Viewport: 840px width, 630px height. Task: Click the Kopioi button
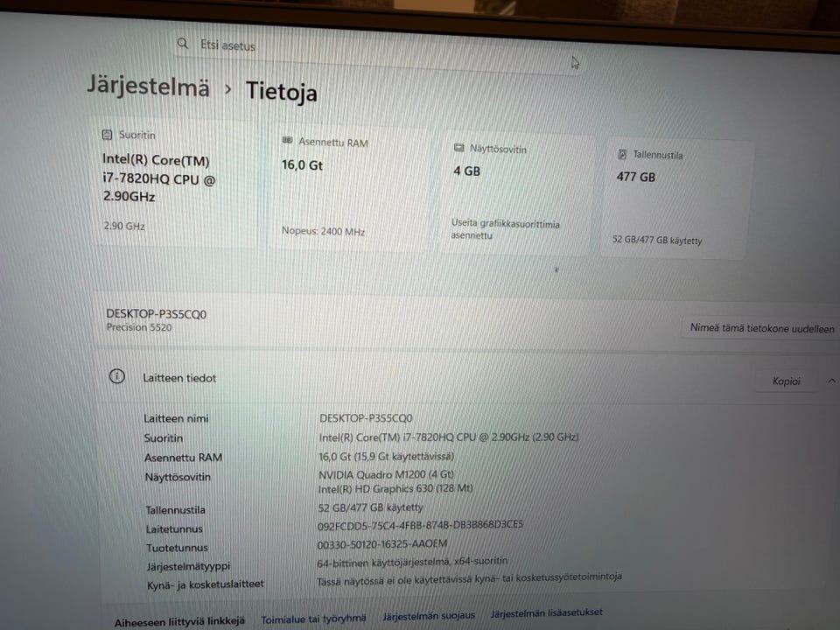pyautogui.click(x=786, y=381)
